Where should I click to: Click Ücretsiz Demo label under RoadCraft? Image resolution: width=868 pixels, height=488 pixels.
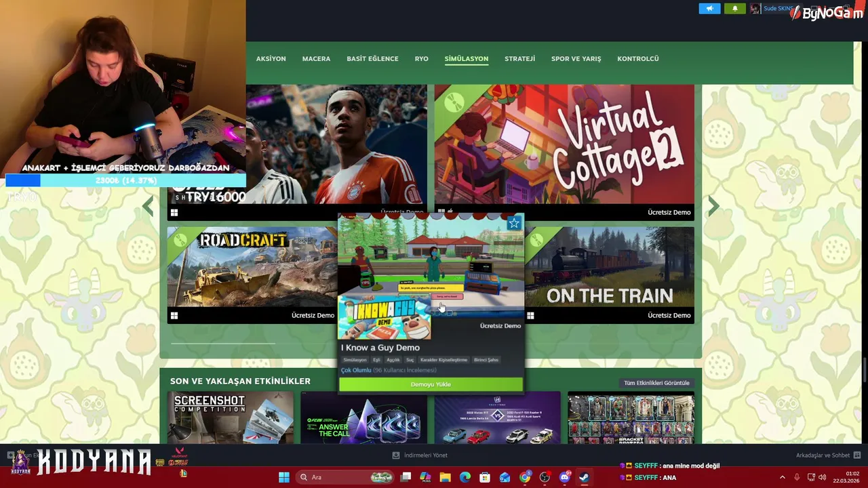(313, 315)
